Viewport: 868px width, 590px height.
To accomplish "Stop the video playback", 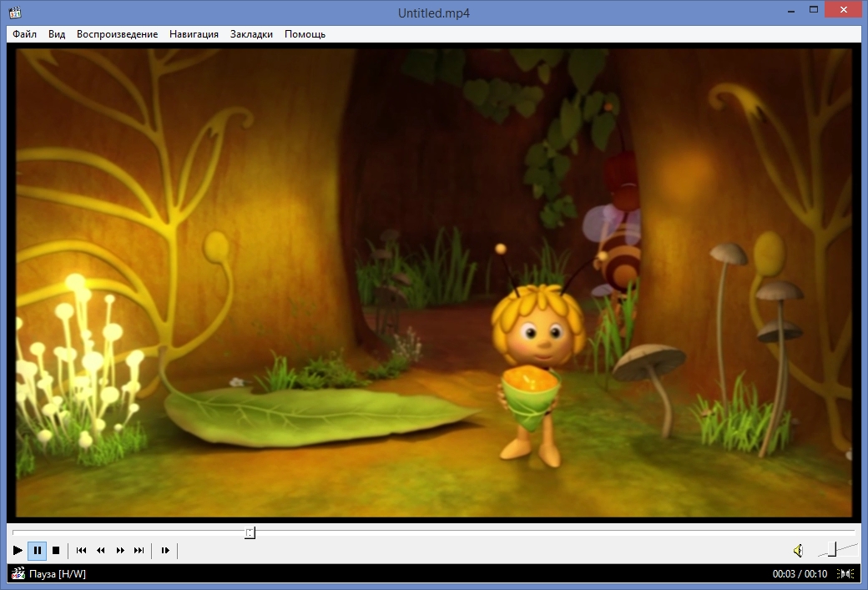I will [56, 550].
